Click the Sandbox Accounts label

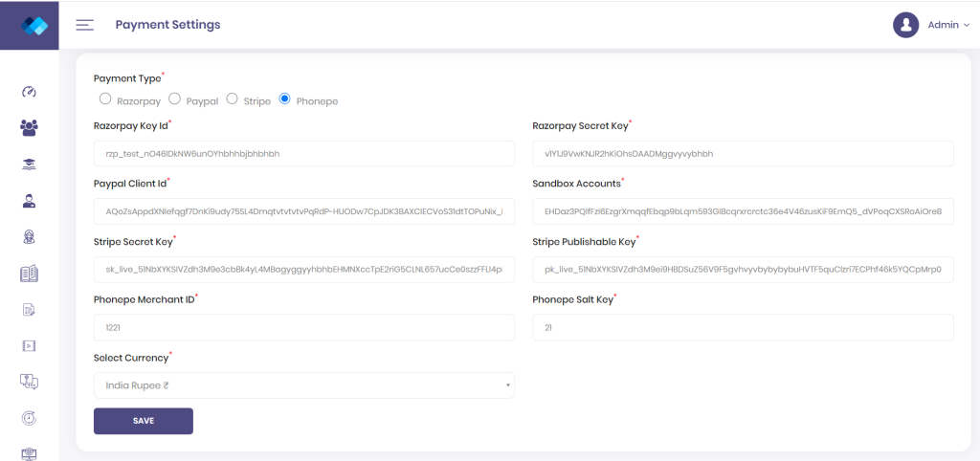click(577, 184)
